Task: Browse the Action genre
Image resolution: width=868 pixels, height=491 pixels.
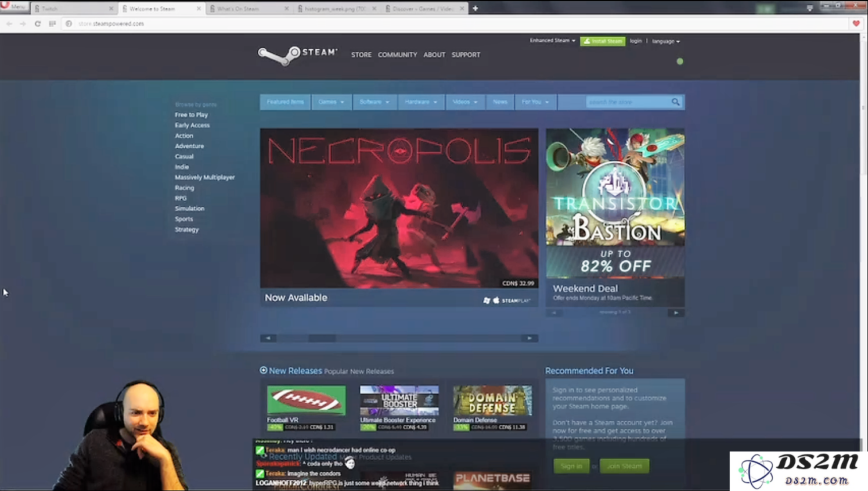Action: click(x=184, y=136)
